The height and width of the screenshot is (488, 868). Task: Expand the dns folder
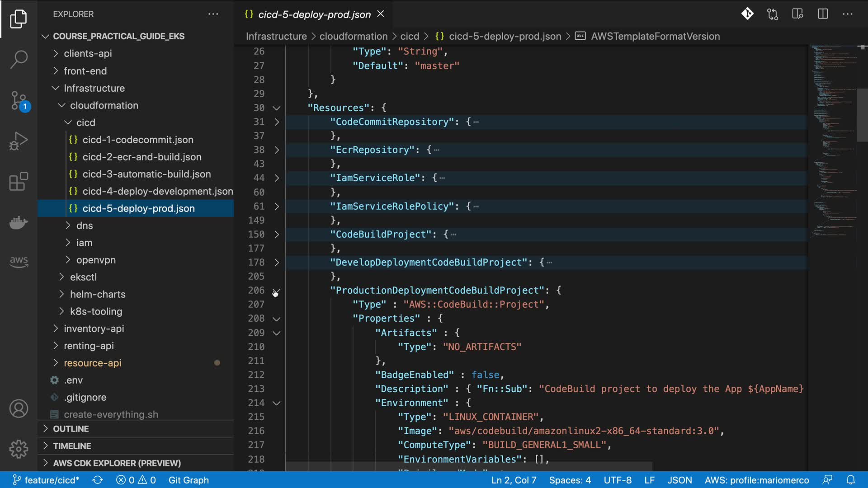click(85, 225)
